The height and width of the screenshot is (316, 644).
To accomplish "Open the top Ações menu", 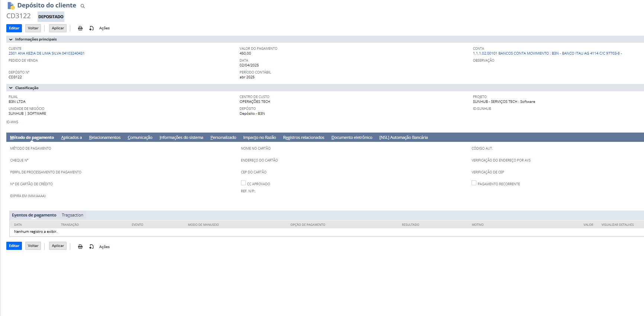I will pos(104,28).
